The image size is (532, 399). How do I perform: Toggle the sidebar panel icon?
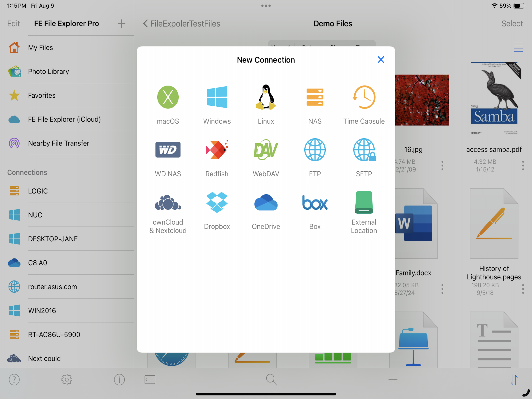pos(150,380)
